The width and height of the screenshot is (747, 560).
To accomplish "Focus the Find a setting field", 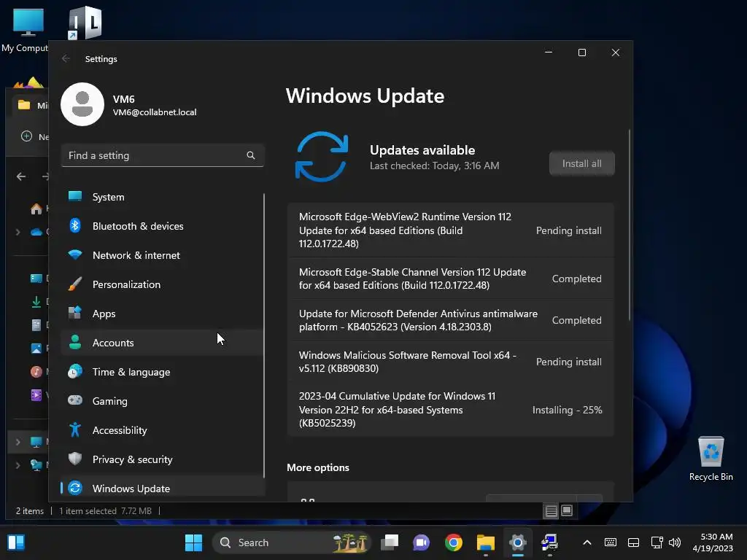I will [163, 155].
